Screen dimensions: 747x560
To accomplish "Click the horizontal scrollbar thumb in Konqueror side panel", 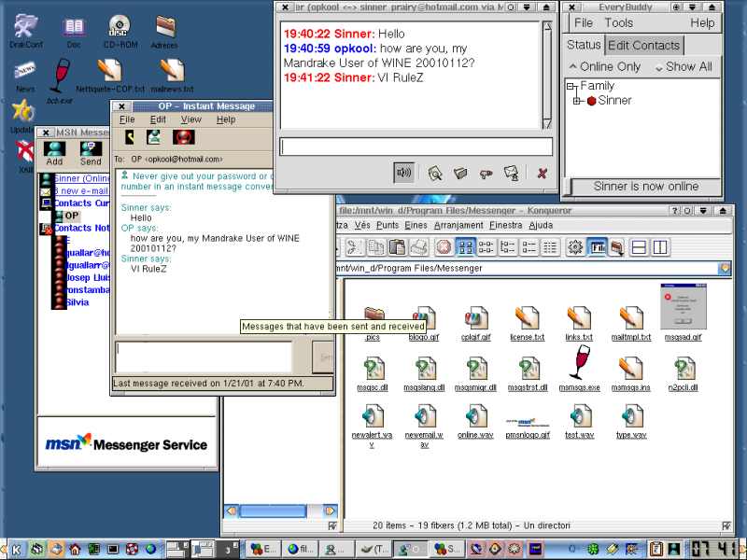I will 273,511.
